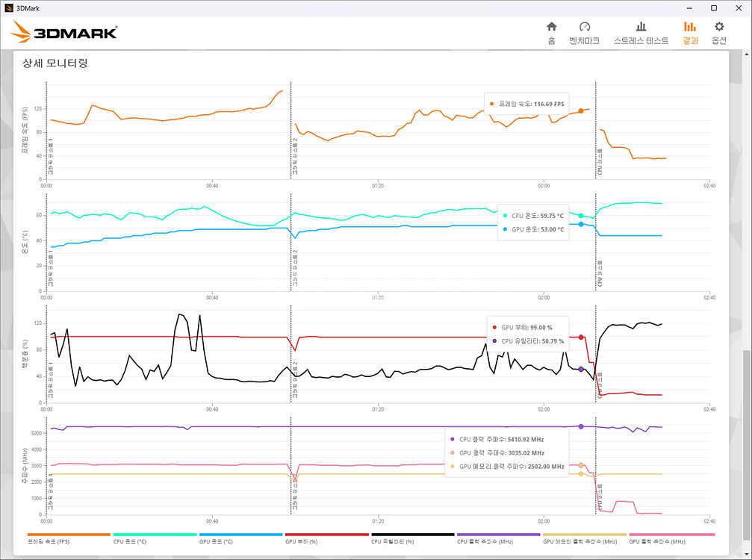
Task: Click the GPU 메모리 클럭 주파수 legend color bar
Action: click(x=585, y=535)
